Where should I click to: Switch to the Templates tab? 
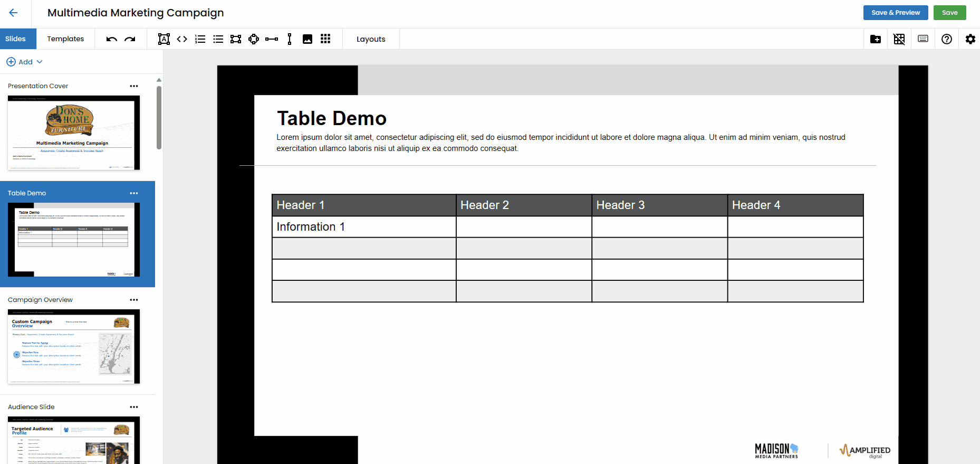click(x=65, y=39)
